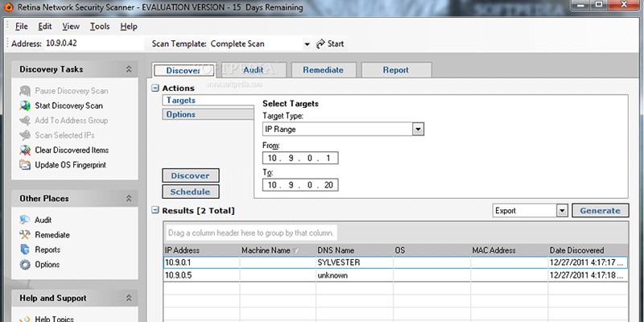Select the Discover tab
Image resolution: width=644 pixels, height=322 pixels.
coord(184,70)
